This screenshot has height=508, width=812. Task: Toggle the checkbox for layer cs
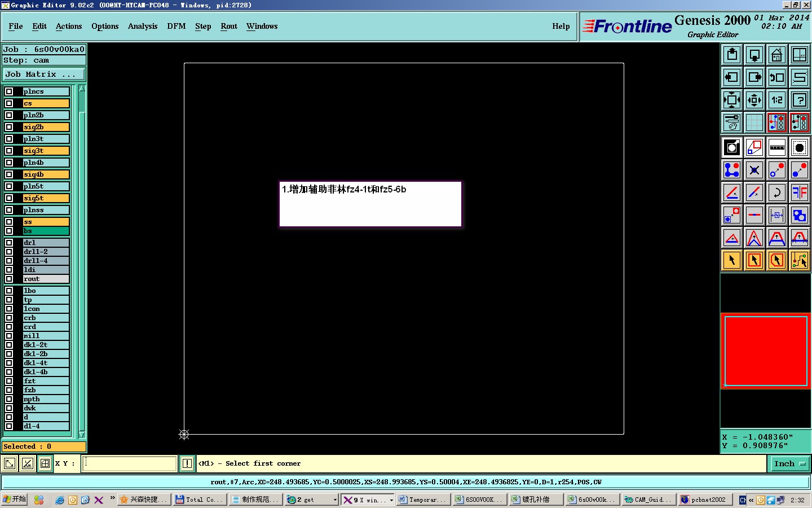point(9,103)
